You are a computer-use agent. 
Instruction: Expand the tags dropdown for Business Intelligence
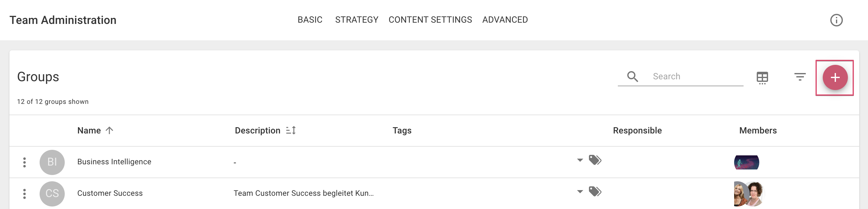coord(580,160)
